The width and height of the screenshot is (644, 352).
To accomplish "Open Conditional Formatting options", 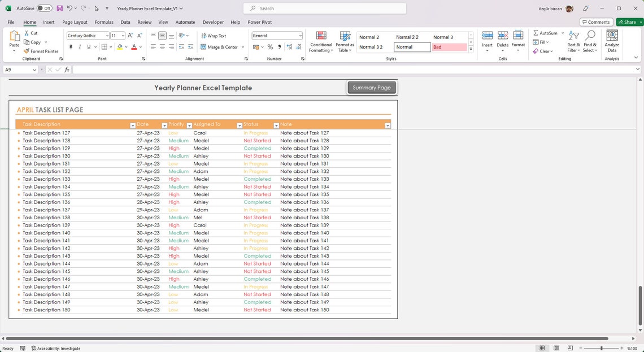I will (x=321, y=42).
